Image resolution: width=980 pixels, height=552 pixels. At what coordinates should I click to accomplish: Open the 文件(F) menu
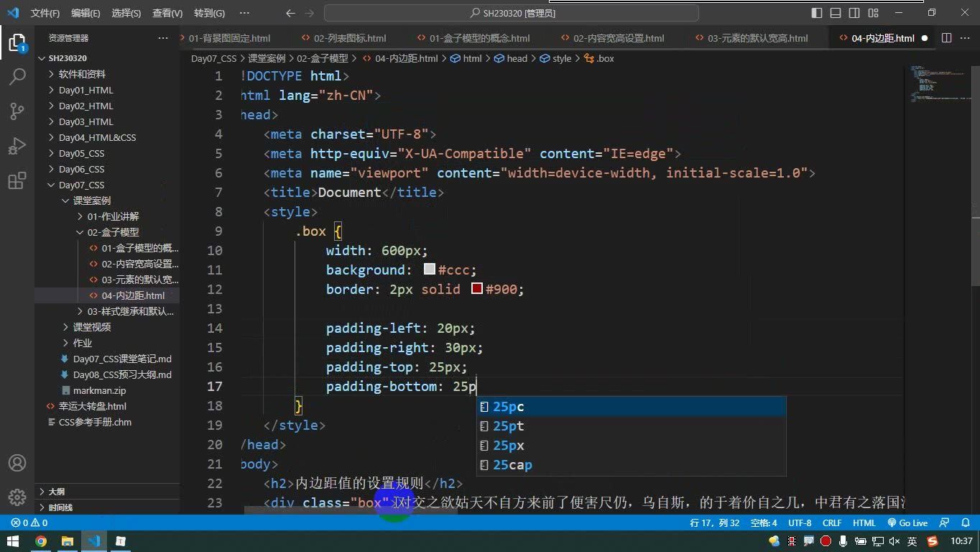pos(45,13)
